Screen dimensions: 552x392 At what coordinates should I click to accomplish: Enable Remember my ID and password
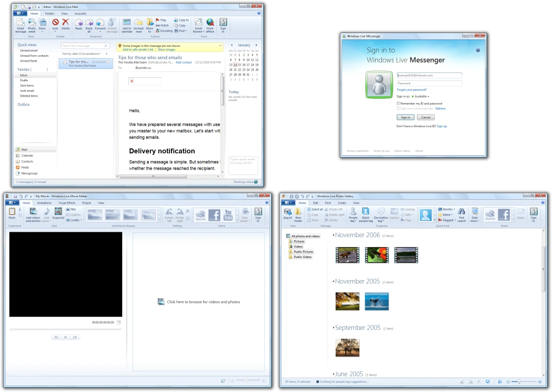click(x=398, y=104)
